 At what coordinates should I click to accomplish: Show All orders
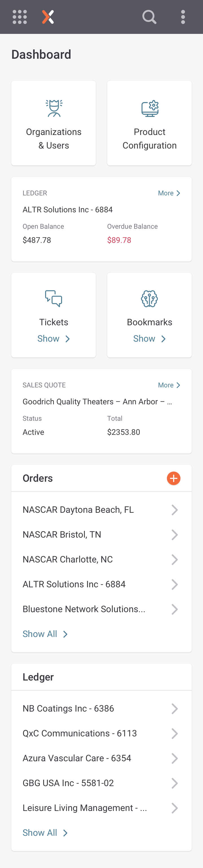tap(45, 634)
